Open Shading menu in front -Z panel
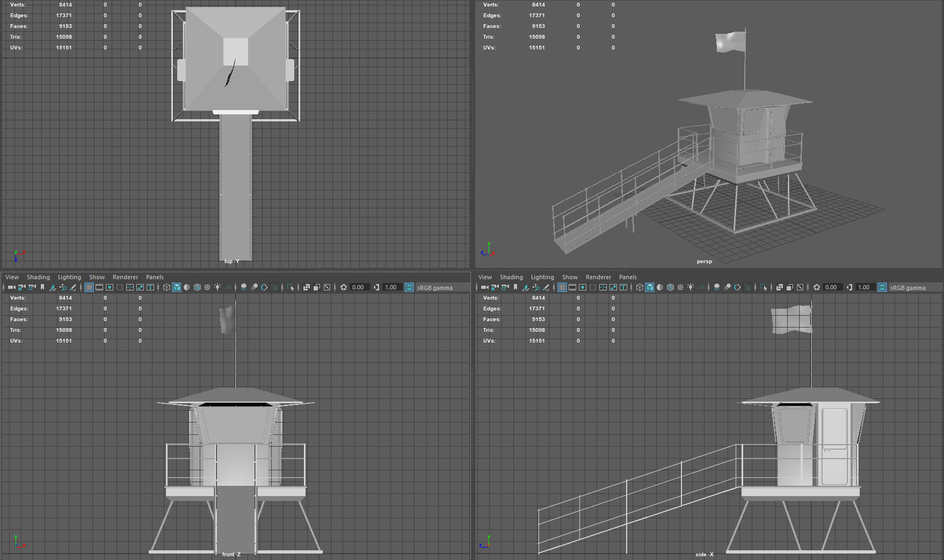 click(x=38, y=277)
